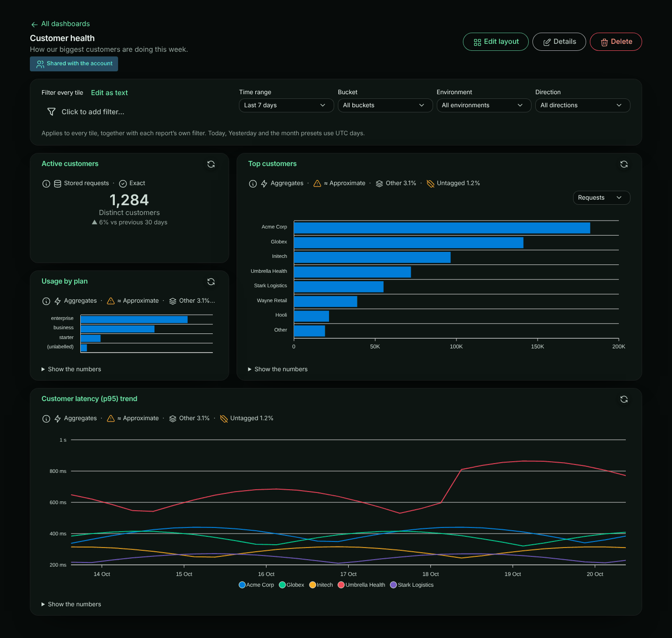The height and width of the screenshot is (638, 672).
Task: Toggle Initech series in latency legend
Action: point(321,585)
